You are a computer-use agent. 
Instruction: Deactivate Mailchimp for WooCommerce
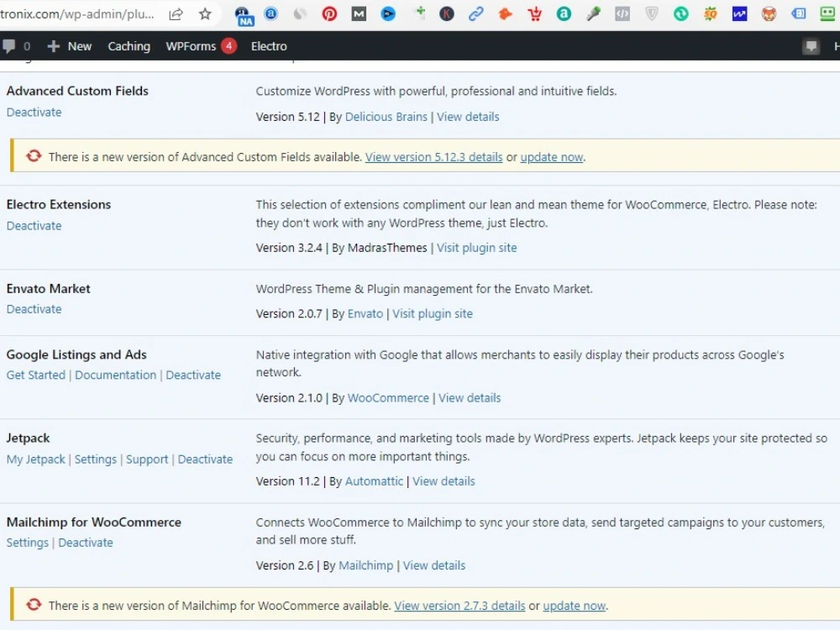tap(86, 543)
